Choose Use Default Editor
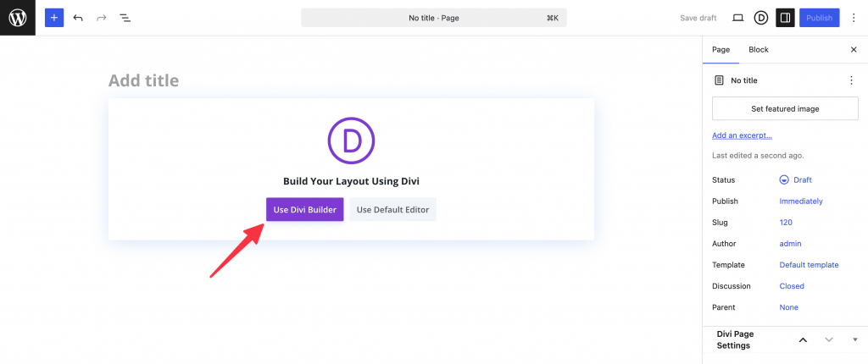This screenshot has height=364, width=868. (x=393, y=210)
